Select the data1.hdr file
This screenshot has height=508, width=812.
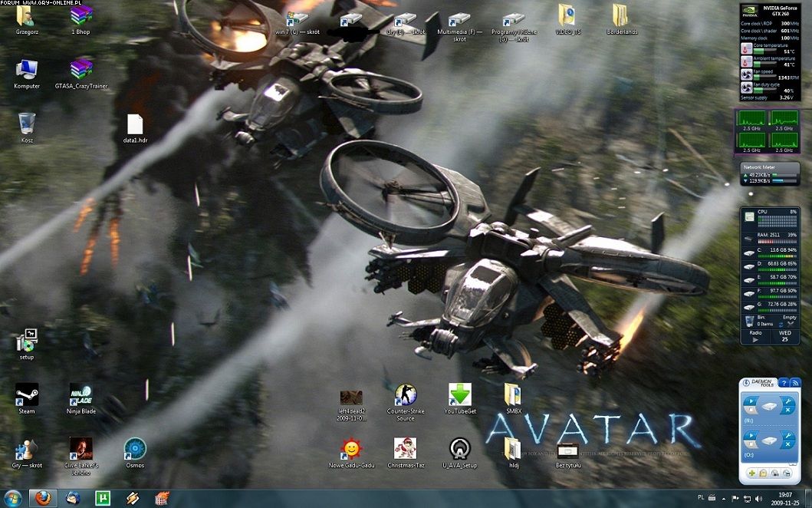[x=135, y=128]
